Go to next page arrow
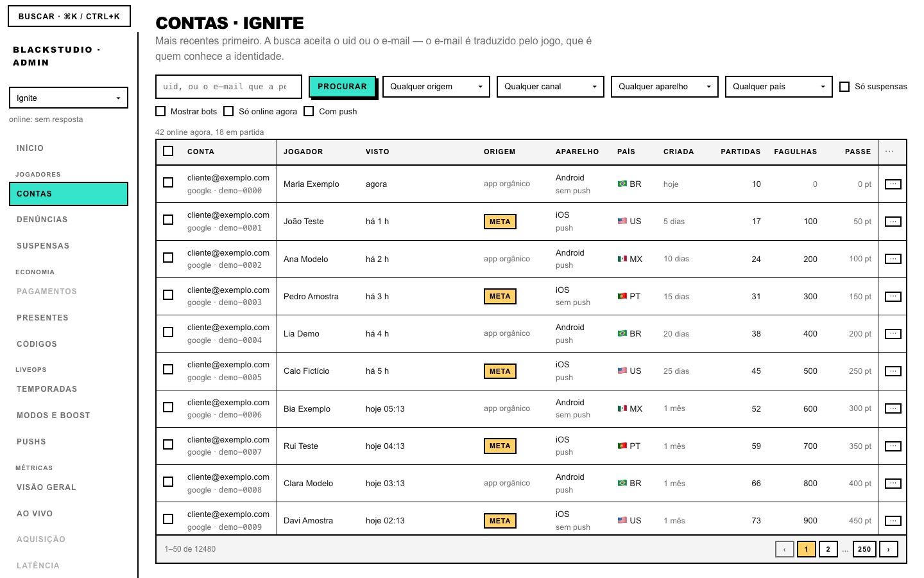924x578 pixels. (889, 549)
